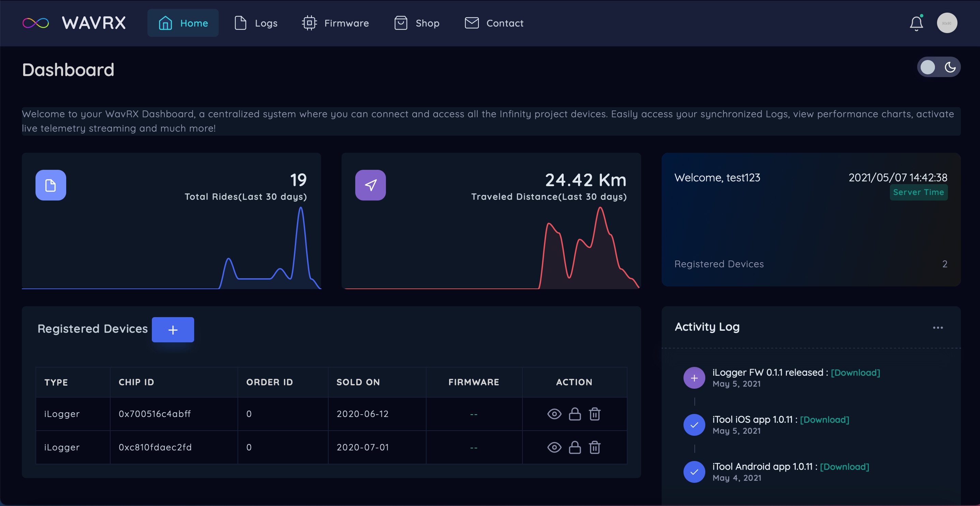This screenshot has width=980, height=506.
Task: Lock the device 0xc810fdaec2fd
Action: coord(575,447)
